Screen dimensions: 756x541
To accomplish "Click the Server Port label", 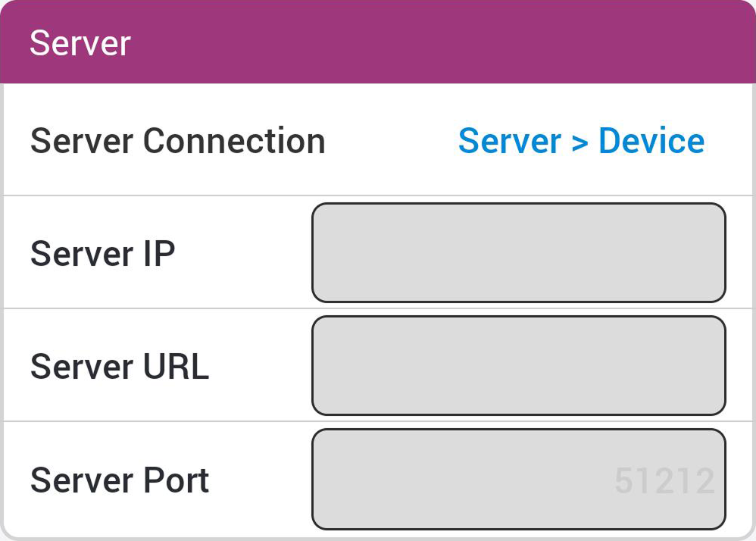I will [x=119, y=480].
